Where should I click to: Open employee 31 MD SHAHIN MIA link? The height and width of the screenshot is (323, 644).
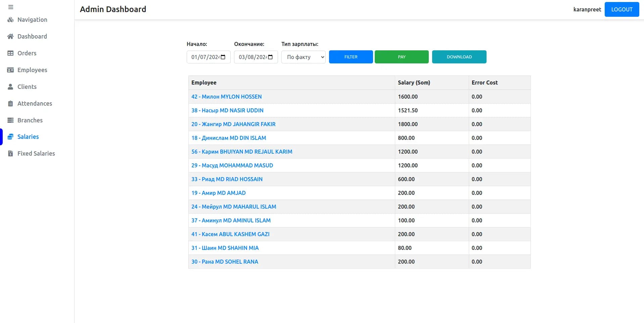click(225, 248)
